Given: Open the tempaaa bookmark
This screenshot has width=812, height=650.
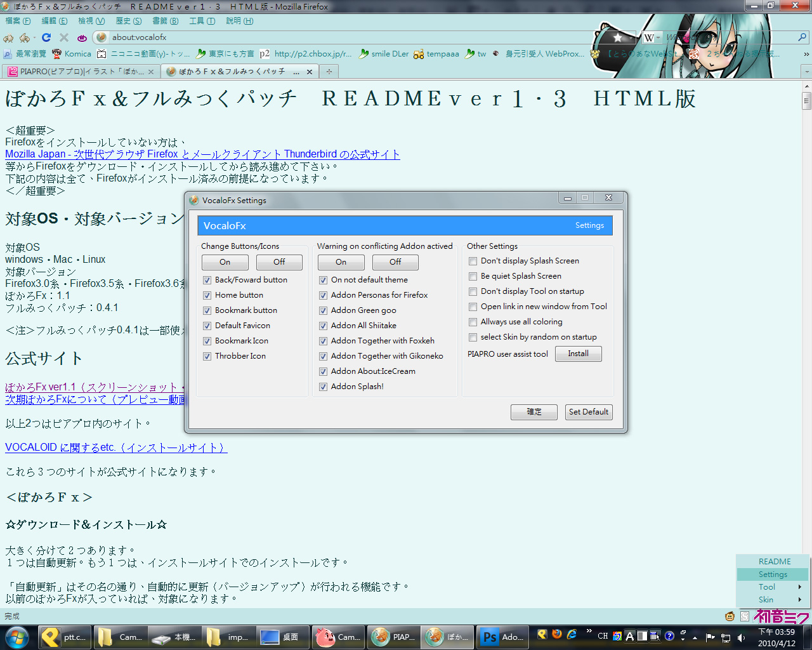Looking at the screenshot, I should tap(436, 54).
